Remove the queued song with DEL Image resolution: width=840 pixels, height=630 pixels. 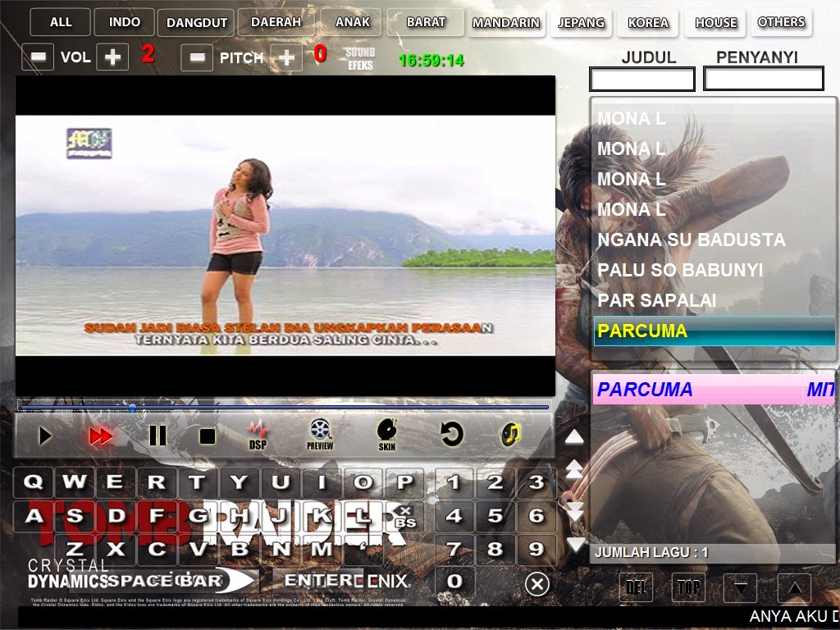(x=636, y=587)
